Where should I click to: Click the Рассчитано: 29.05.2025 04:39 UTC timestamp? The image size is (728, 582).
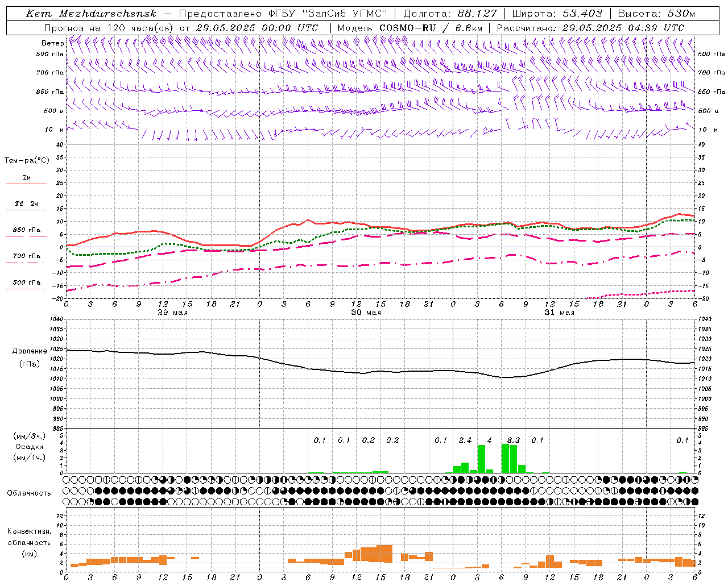pos(590,28)
